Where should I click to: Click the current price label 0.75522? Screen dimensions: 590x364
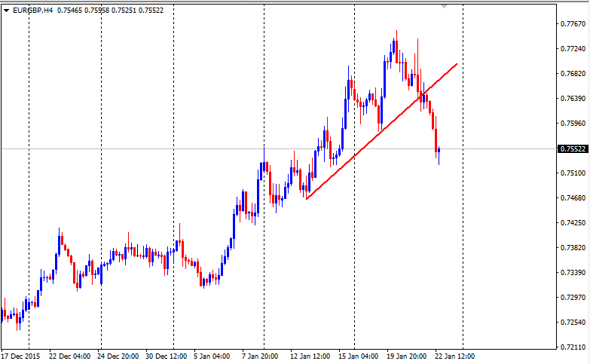pos(573,149)
